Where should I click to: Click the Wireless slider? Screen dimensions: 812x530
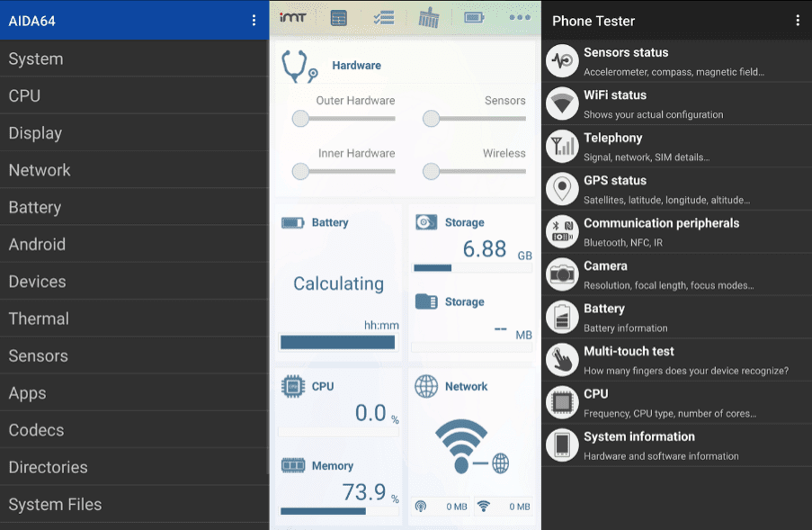click(475, 172)
